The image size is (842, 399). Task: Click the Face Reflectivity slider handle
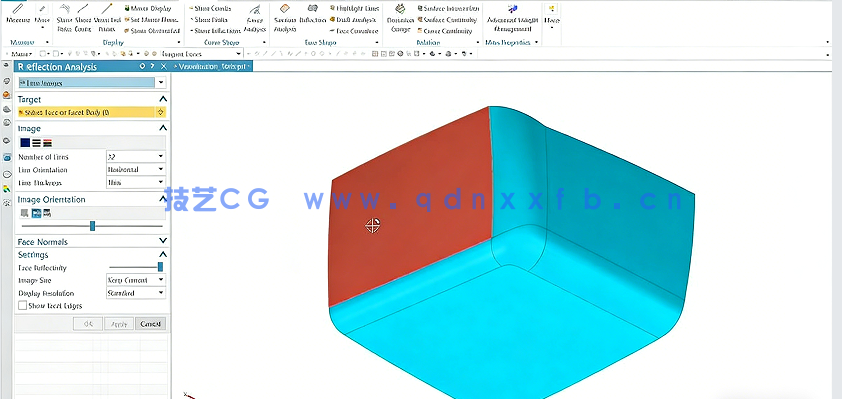point(160,267)
